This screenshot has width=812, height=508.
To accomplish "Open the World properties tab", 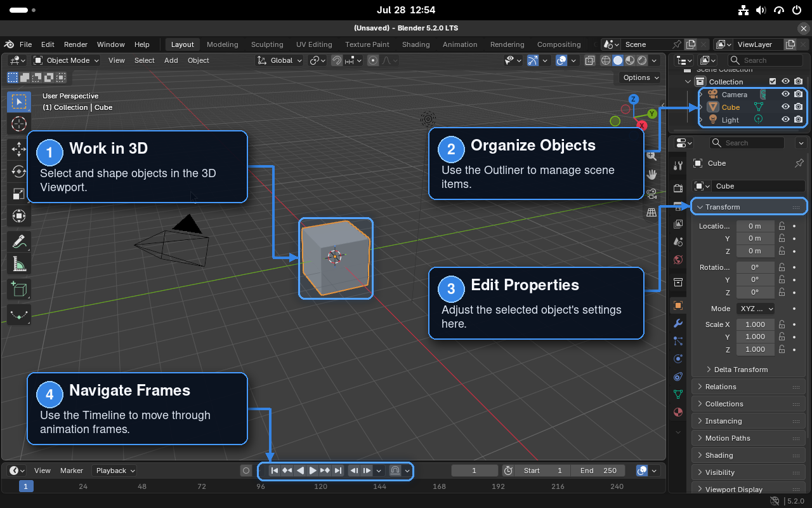I will click(678, 260).
